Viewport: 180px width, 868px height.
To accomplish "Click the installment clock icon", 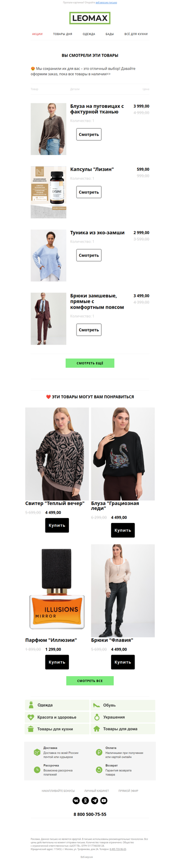I will coord(37,770).
